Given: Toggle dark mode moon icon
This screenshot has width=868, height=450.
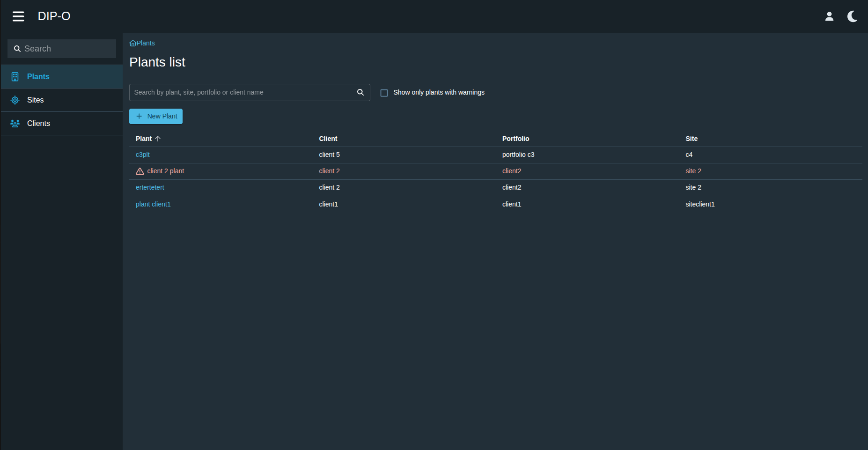Looking at the screenshot, I should (x=852, y=16).
